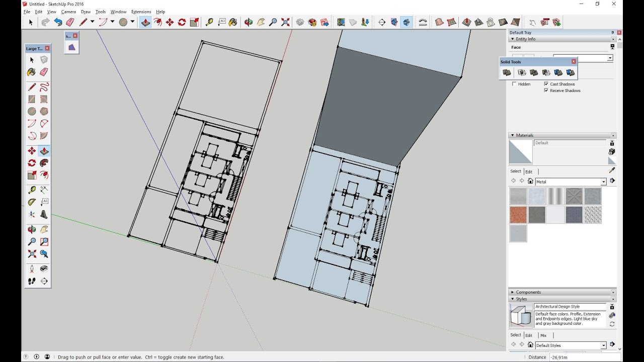
Task: Click the Outer Shell icon in Solid Tools
Action: click(507, 73)
